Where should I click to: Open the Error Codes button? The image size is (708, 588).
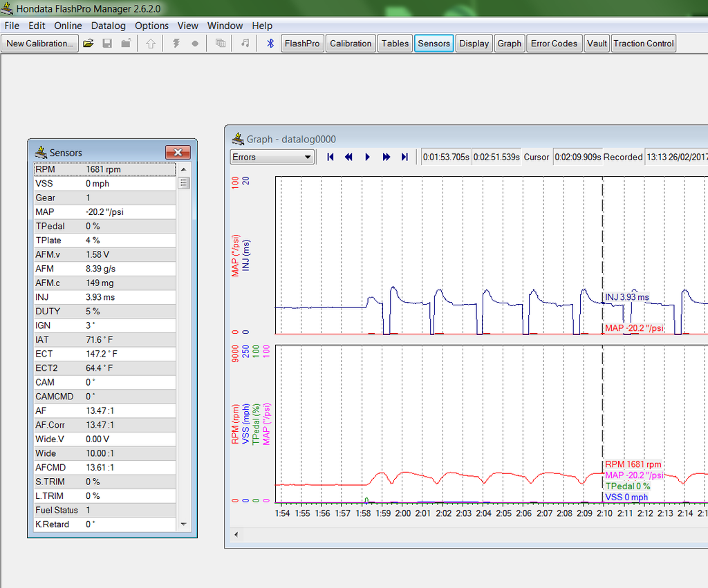tap(554, 44)
